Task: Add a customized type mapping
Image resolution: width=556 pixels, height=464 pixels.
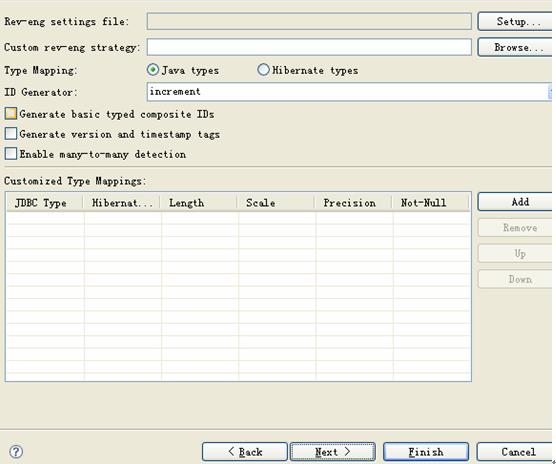Action: pyautogui.click(x=515, y=202)
